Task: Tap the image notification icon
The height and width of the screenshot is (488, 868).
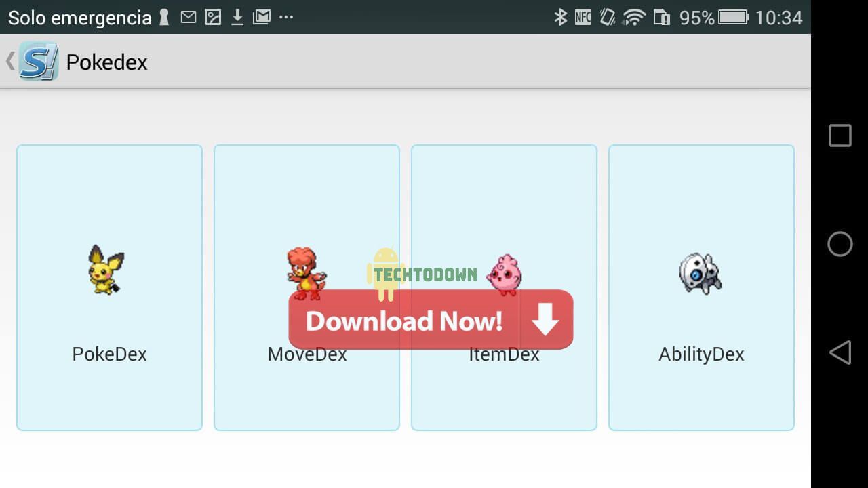Action: point(213,17)
